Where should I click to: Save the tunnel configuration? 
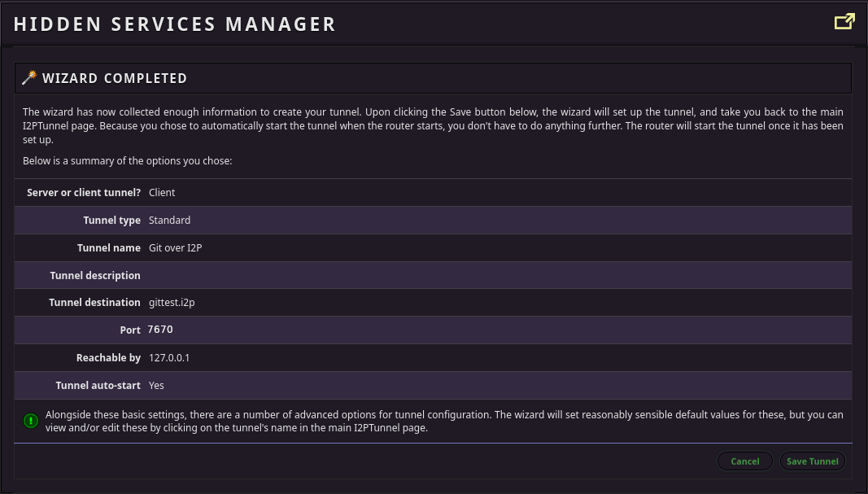point(812,461)
